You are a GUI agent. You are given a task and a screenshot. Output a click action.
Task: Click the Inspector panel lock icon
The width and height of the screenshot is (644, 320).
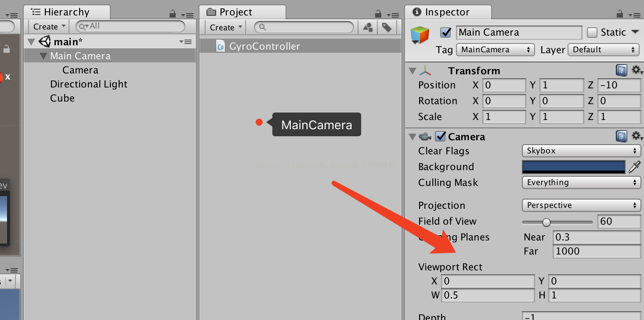620,13
